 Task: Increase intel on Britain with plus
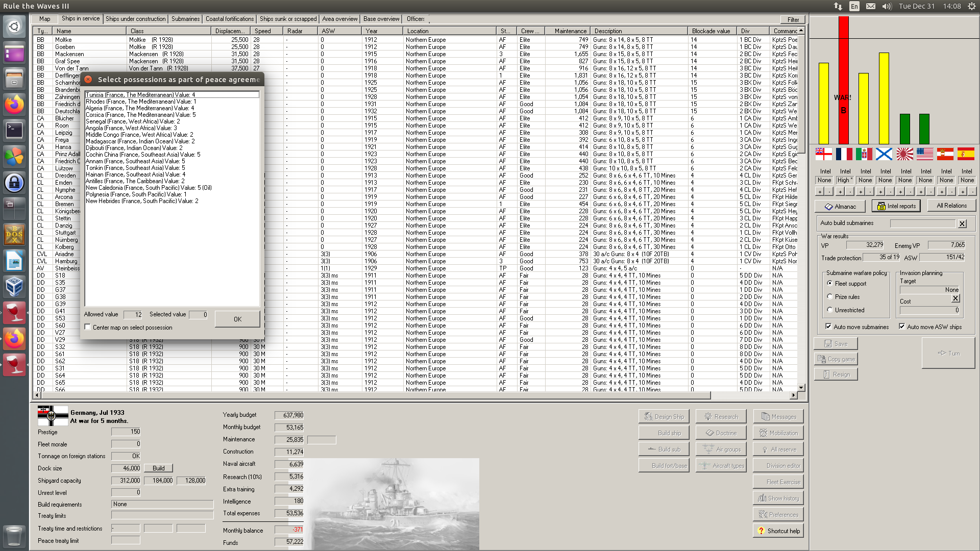[820, 192]
